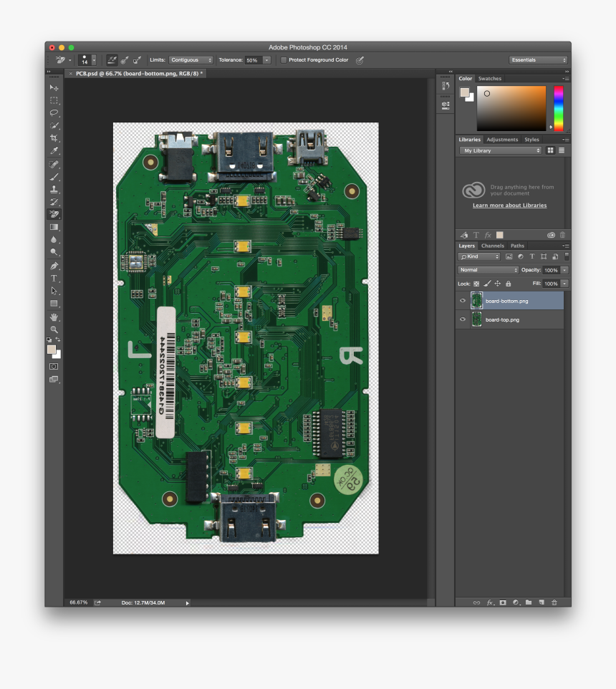Screen dimensions: 616x689
Task: Hide the board-top.png layer
Action: tap(462, 319)
